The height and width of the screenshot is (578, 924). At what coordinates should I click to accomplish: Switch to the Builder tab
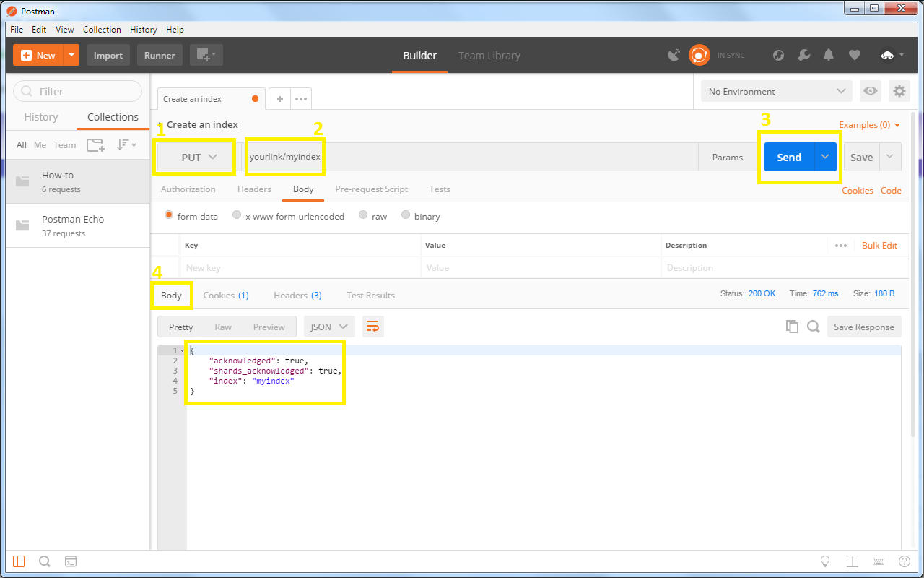(x=419, y=56)
